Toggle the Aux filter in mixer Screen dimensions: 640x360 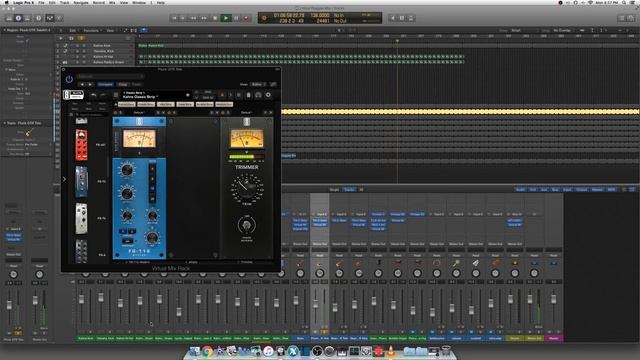pos(544,190)
